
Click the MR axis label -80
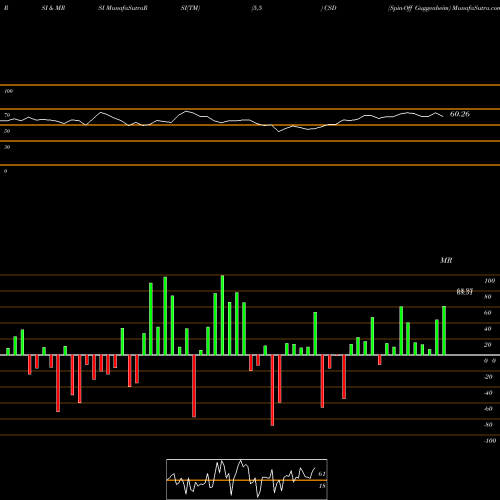point(488,425)
